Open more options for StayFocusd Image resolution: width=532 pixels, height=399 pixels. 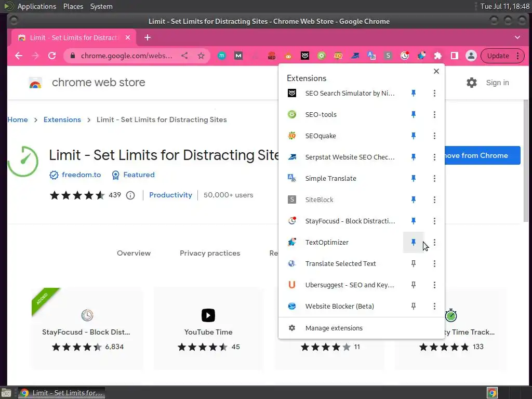click(x=434, y=221)
